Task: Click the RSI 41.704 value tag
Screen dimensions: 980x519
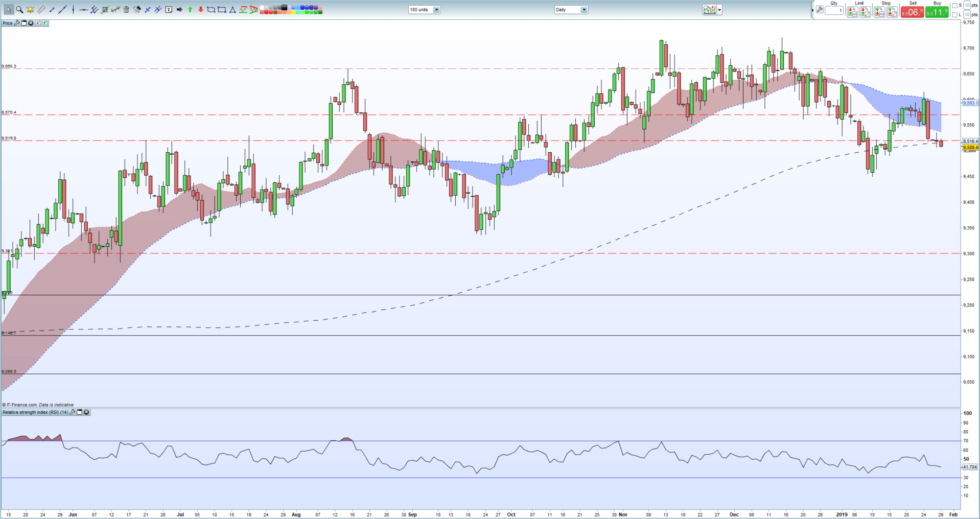Action: point(970,467)
